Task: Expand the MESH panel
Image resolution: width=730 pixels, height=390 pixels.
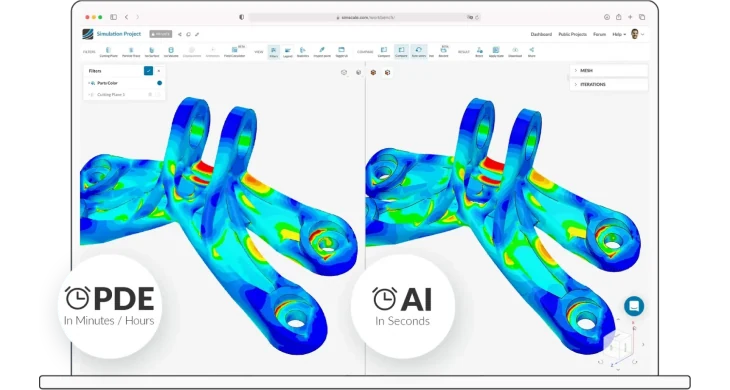Action: point(609,70)
